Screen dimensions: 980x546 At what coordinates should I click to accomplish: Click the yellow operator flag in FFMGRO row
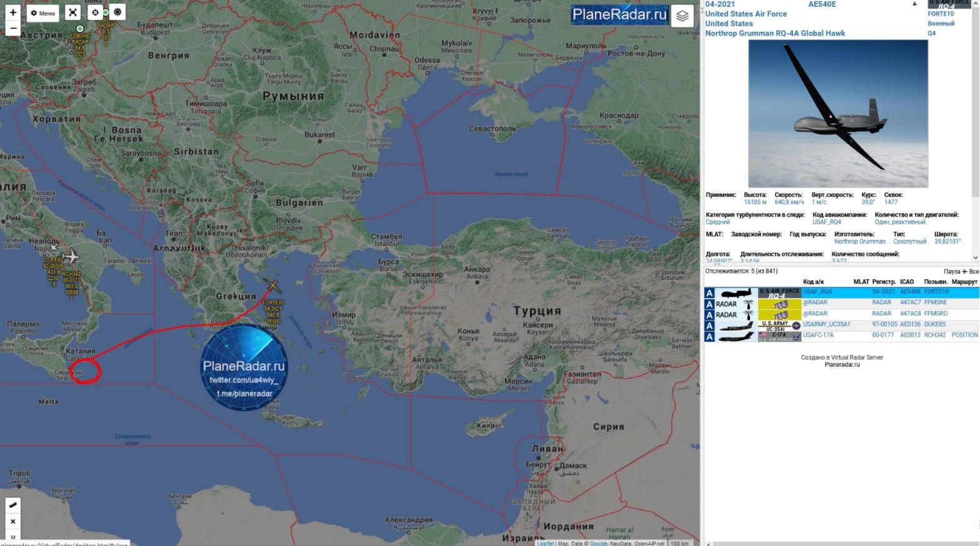click(x=779, y=314)
